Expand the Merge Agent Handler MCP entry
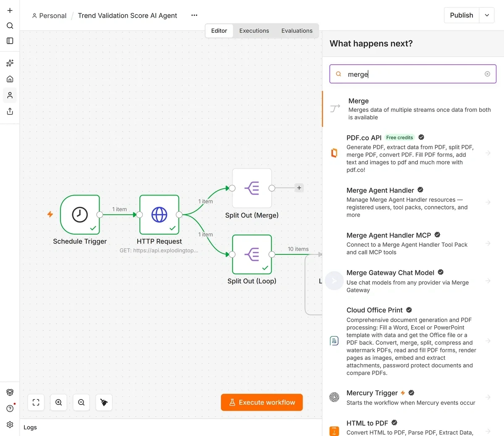 pos(488,243)
